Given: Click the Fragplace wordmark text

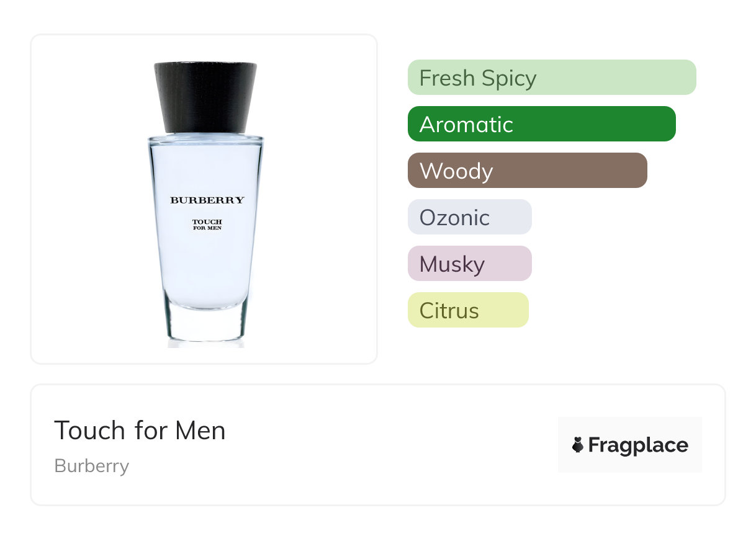Looking at the screenshot, I should 638,445.
